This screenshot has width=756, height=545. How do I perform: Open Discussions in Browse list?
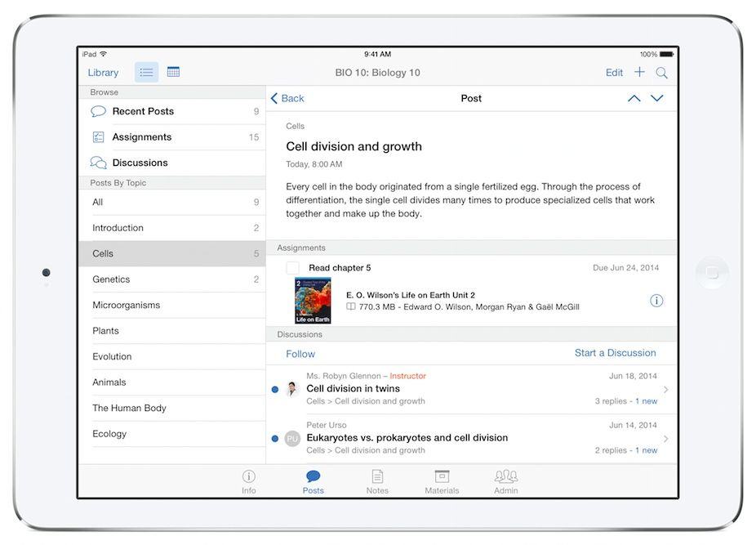point(172,163)
